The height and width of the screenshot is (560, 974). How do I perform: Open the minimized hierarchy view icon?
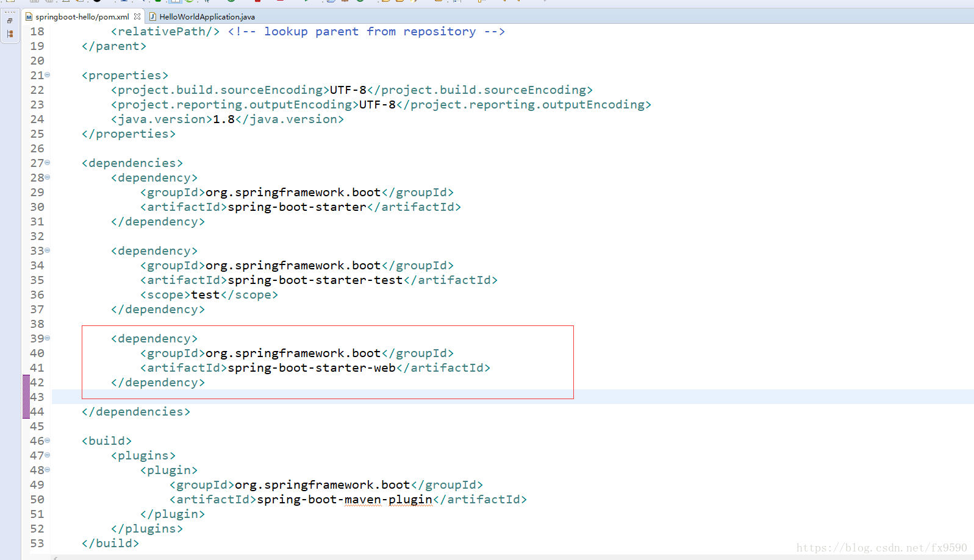point(10,34)
